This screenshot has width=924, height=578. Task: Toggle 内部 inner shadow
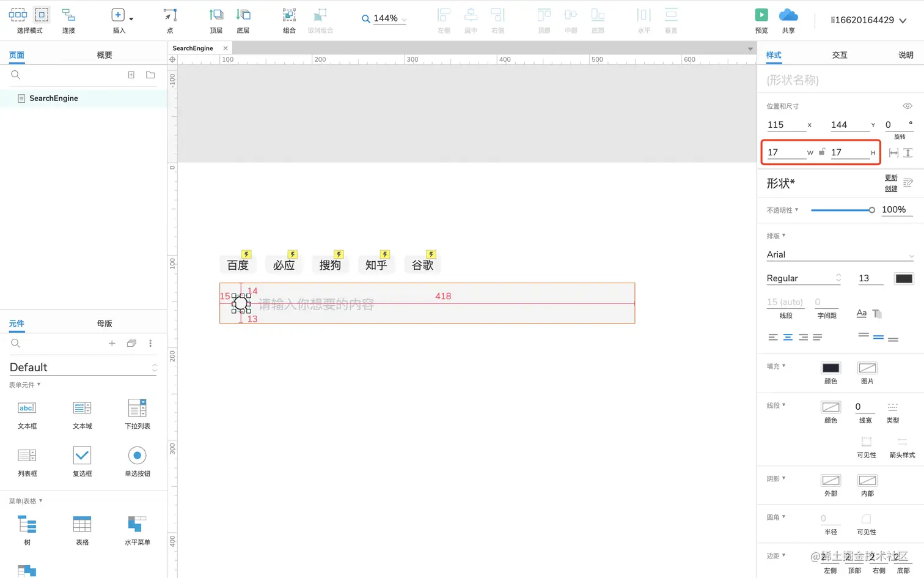pyautogui.click(x=867, y=480)
